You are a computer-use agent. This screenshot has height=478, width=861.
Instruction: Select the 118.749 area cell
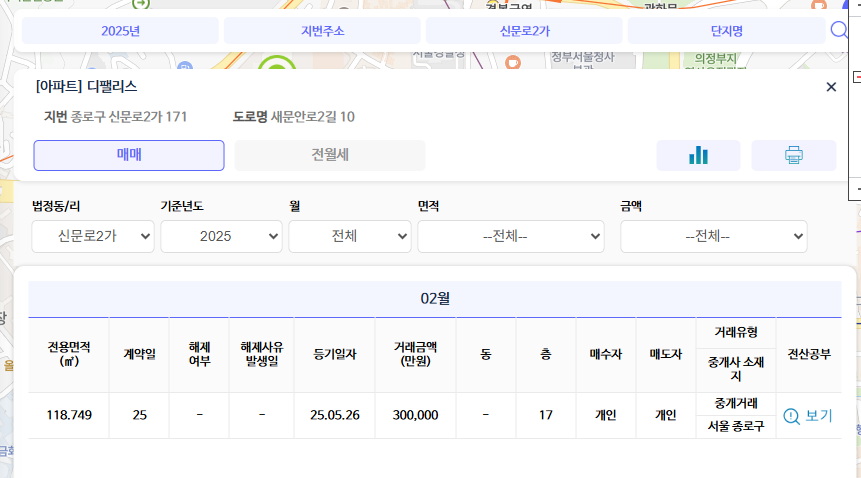[x=69, y=415]
